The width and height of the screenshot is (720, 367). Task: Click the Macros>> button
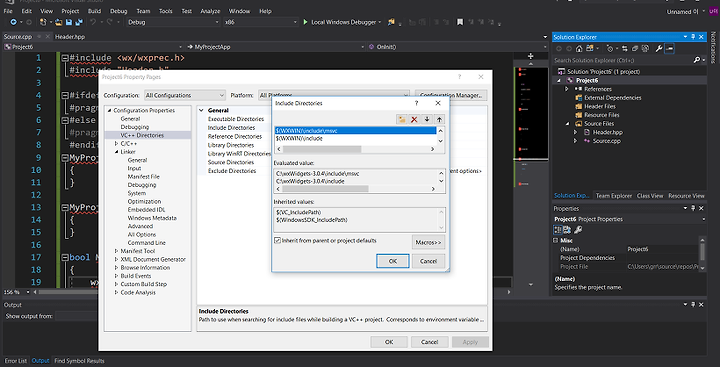click(428, 242)
